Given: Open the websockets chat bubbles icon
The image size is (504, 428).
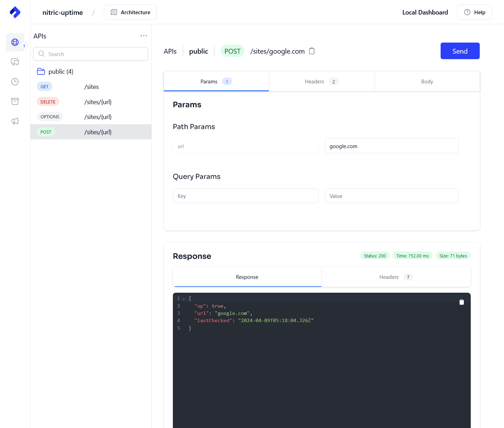Looking at the screenshot, I should coord(15,62).
